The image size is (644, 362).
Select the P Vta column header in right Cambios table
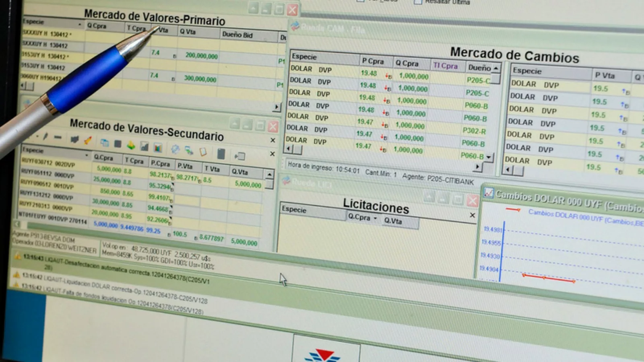[x=605, y=75]
